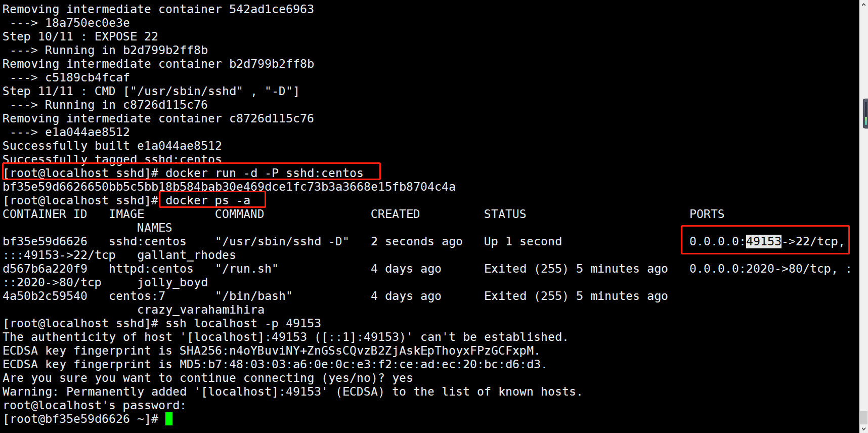Click the '0.0.0.0:2020->80/tcp' port mapping
This screenshot has width=868, height=433.
[x=760, y=269]
